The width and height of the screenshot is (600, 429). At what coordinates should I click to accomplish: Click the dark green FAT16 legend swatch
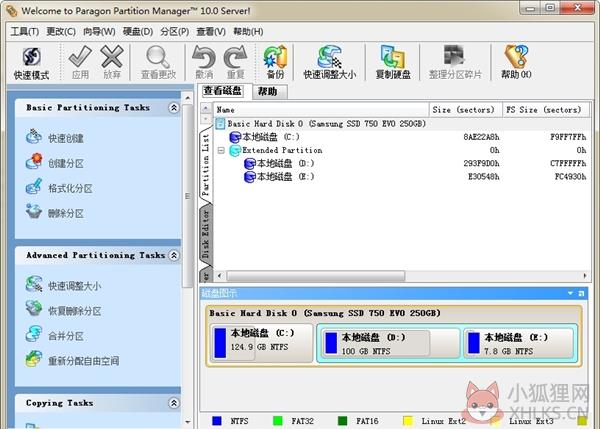[x=342, y=421]
